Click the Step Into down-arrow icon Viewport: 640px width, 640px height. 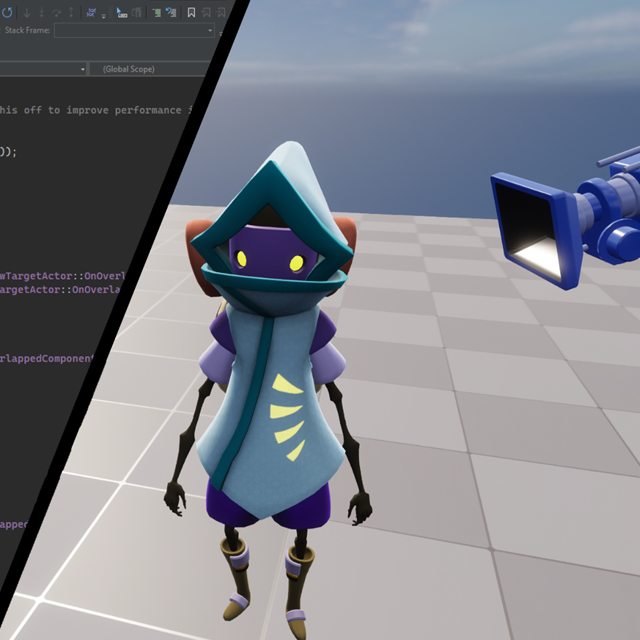[x=26, y=13]
